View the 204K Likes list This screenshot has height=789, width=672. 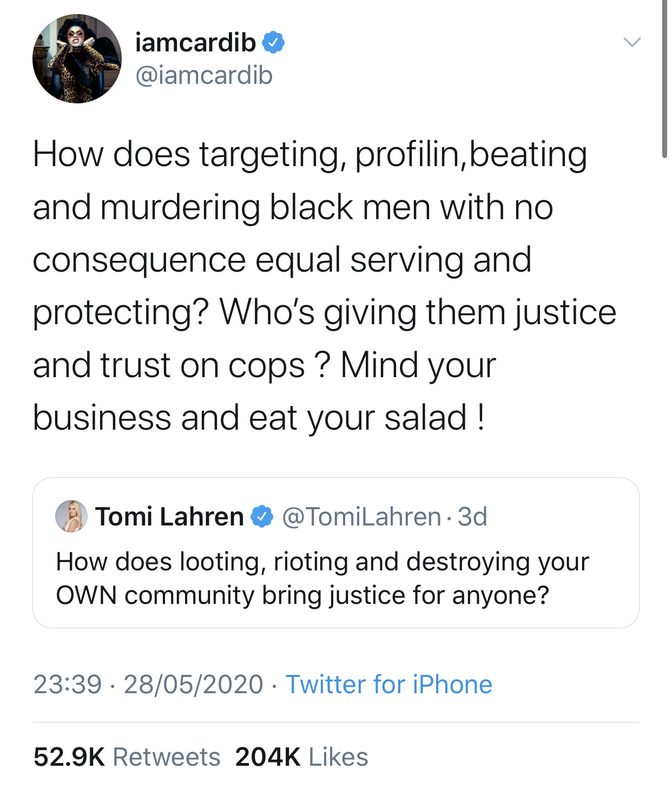click(301, 757)
